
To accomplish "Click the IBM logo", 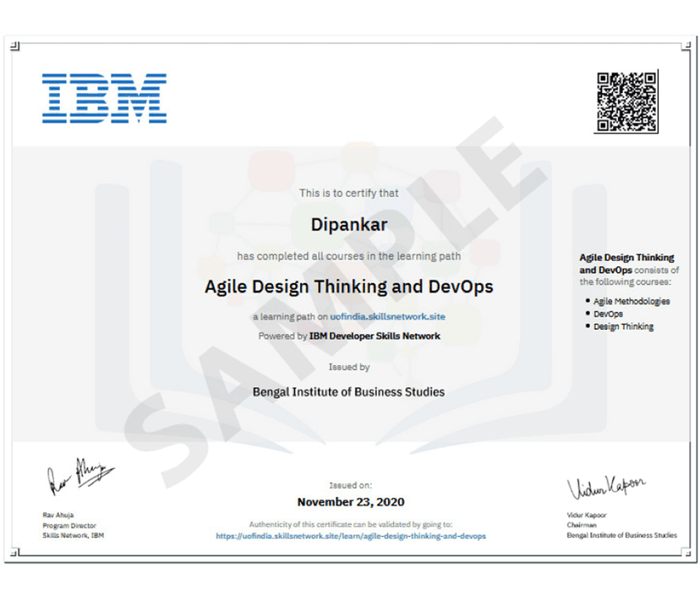I will (104, 98).
